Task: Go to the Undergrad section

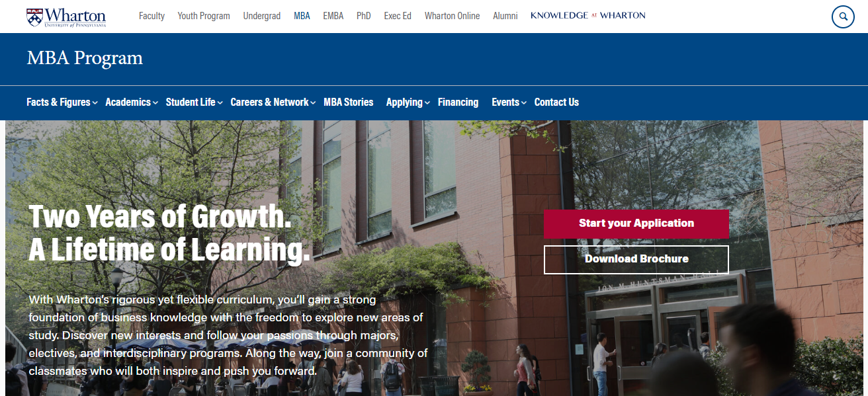Action: (x=262, y=16)
